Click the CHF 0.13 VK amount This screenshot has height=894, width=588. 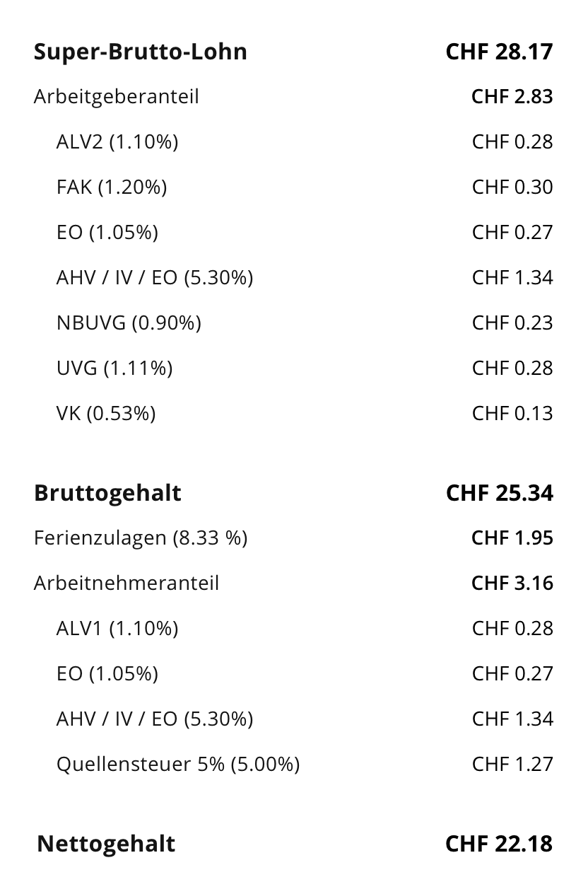click(512, 413)
